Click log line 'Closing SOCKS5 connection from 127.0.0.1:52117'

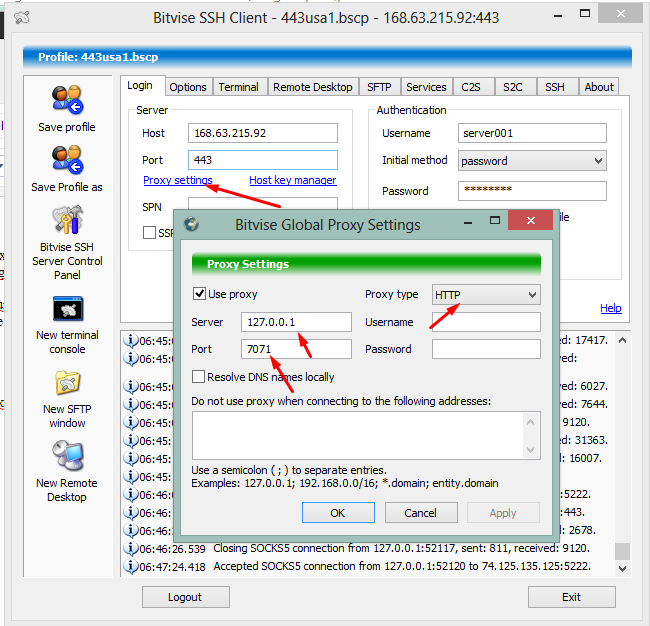(x=401, y=548)
